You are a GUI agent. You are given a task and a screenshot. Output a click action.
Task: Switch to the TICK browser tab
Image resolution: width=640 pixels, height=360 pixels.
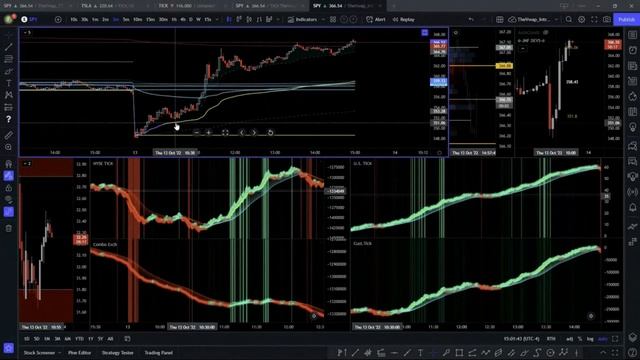tap(191, 6)
